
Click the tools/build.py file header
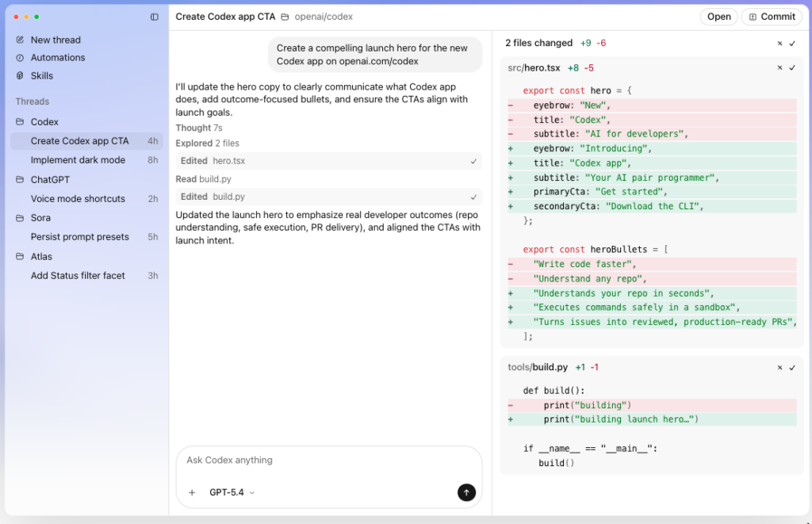point(538,367)
